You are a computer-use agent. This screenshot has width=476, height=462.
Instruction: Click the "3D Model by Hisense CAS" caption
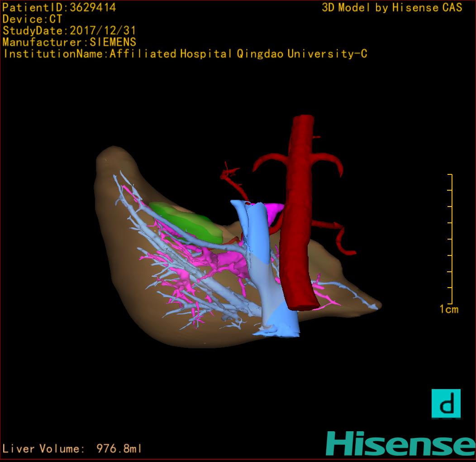pos(392,7)
